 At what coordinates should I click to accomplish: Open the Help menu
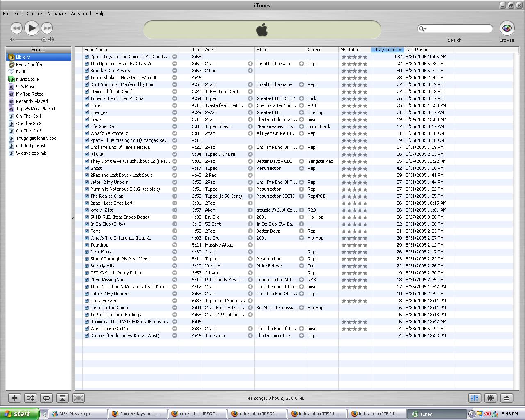point(100,14)
